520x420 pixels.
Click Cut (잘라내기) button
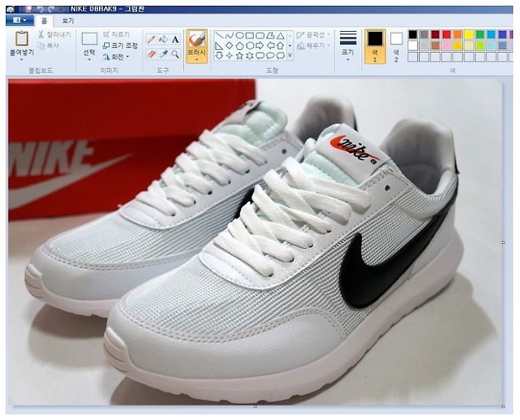[x=55, y=35]
